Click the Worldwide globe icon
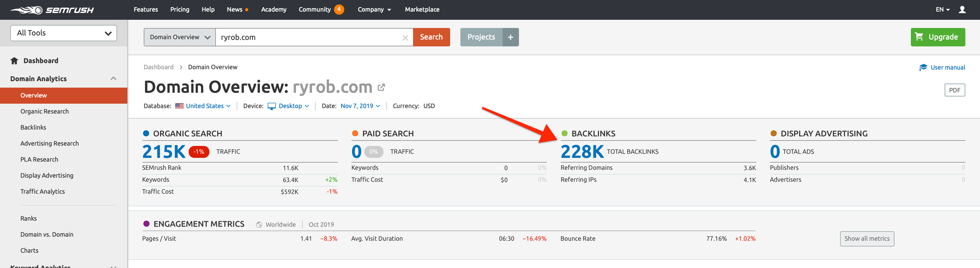 pos(259,225)
